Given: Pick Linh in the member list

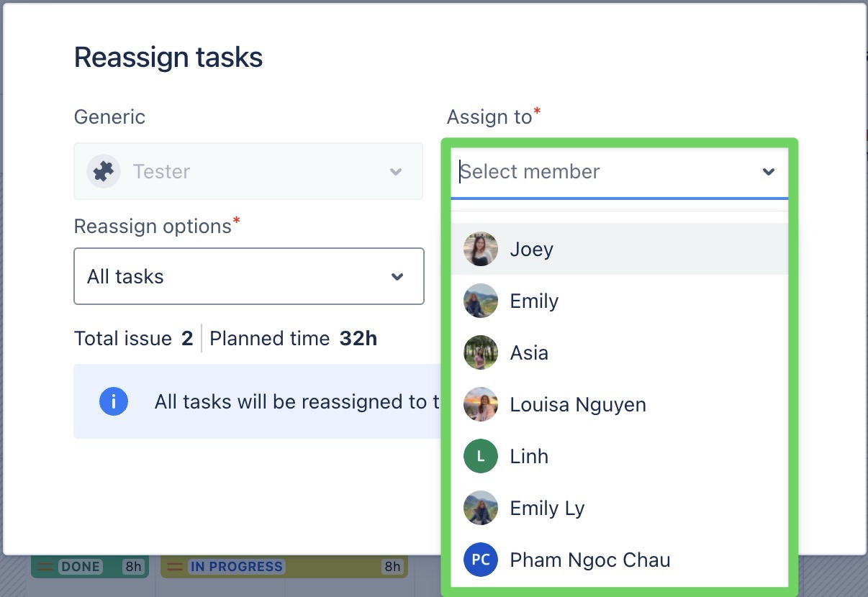Looking at the screenshot, I should [529, 456].
